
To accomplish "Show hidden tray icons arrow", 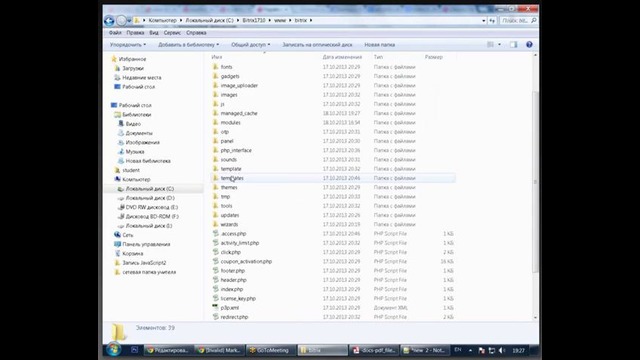I will [x=470, y=351].
